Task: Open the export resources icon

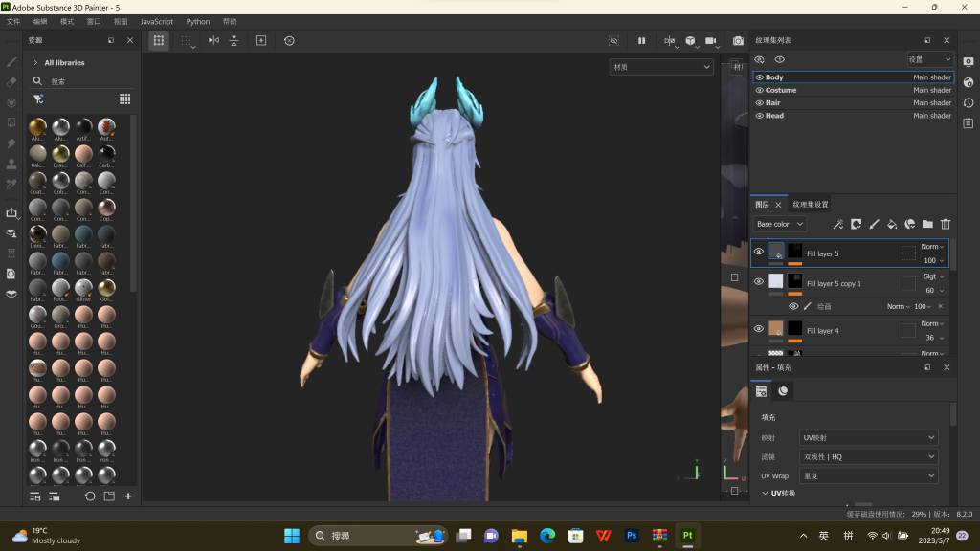Action: click(x=11, y=212)
